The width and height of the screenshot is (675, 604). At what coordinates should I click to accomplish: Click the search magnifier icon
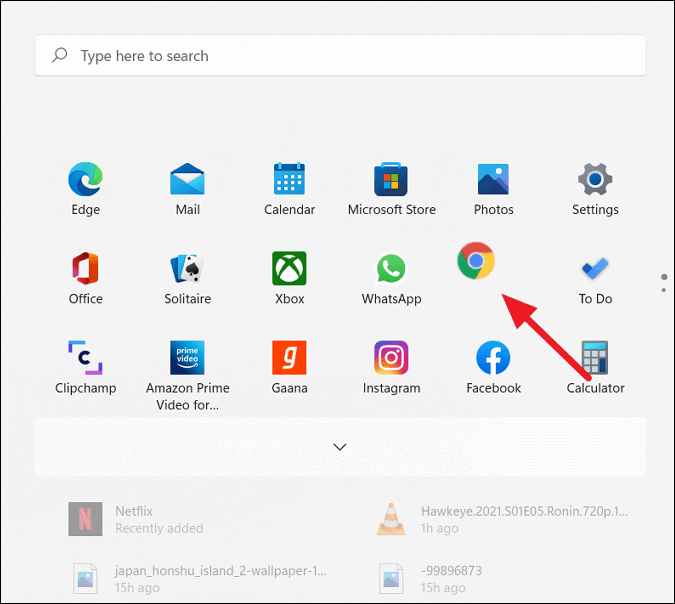59,55
